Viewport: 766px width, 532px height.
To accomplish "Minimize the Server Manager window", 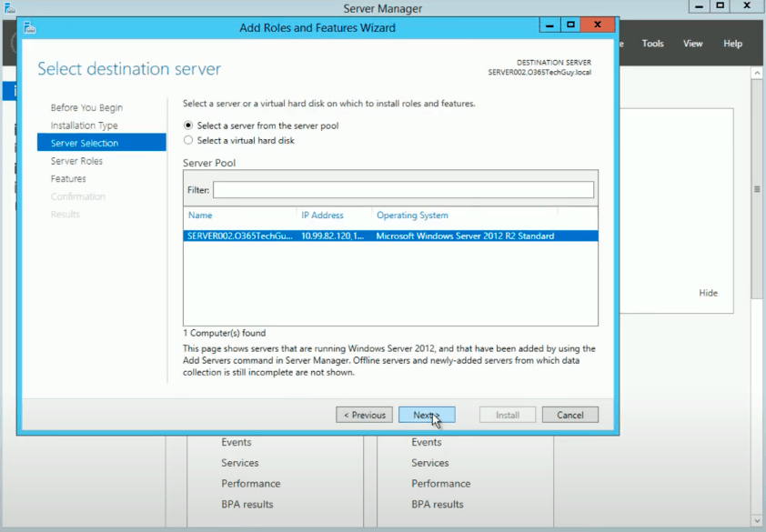I will click(x=699, y=6).
